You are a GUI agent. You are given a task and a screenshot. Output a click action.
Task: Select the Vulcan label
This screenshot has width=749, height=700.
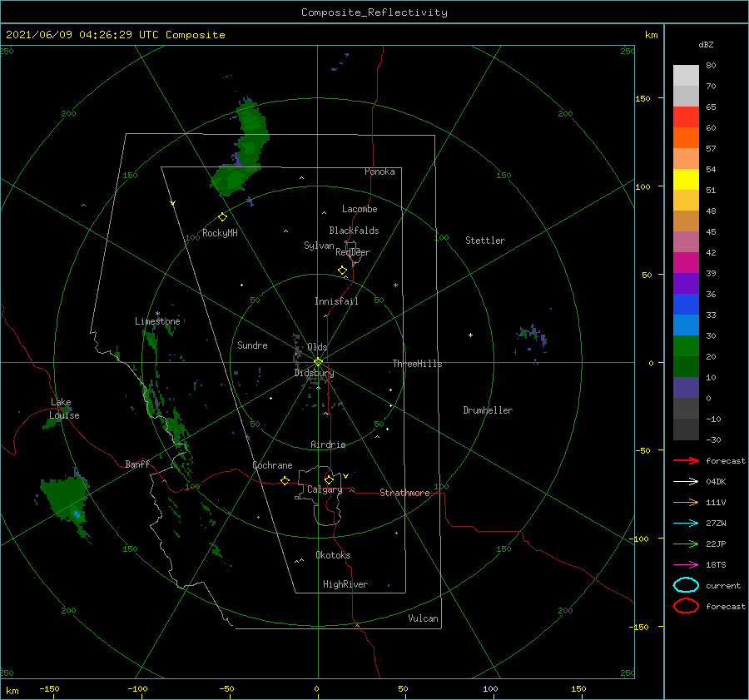pos(423,618)
